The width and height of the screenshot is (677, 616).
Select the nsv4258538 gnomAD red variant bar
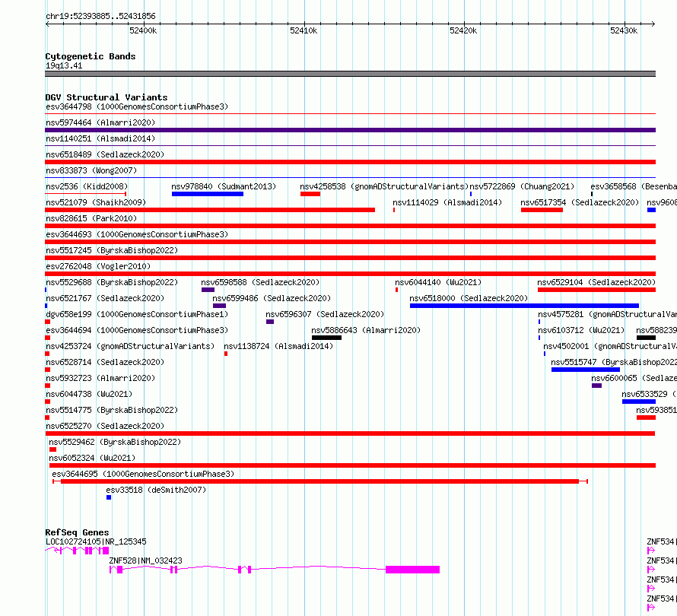click(310, 194)
